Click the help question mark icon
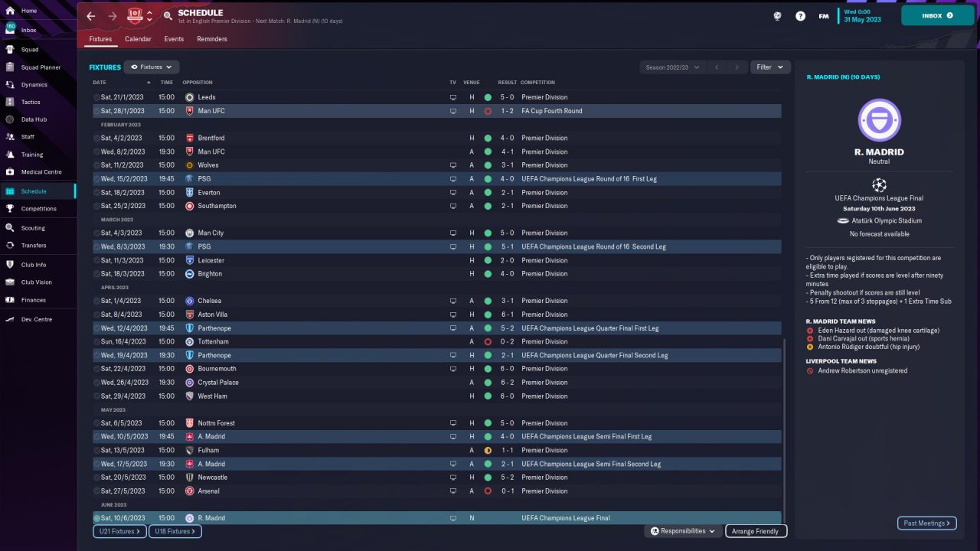This screenshot has width=980, height=551. (800, 15)
